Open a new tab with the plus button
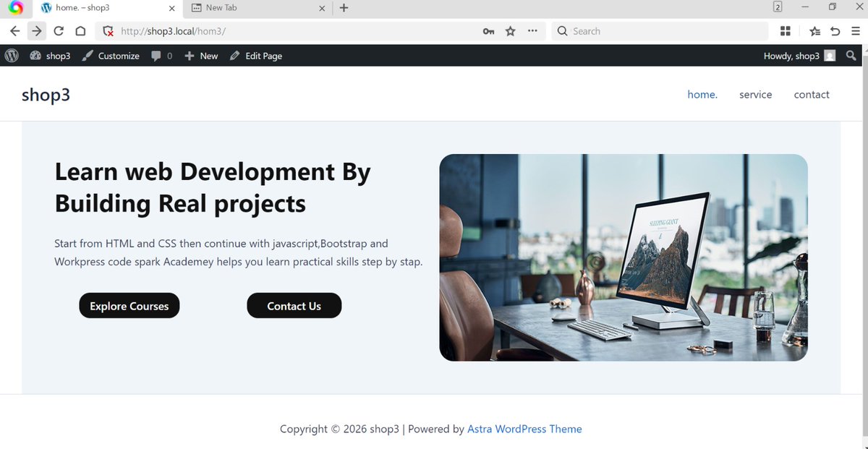The height and width of the screenshot is (449, 868). point(344,8)
